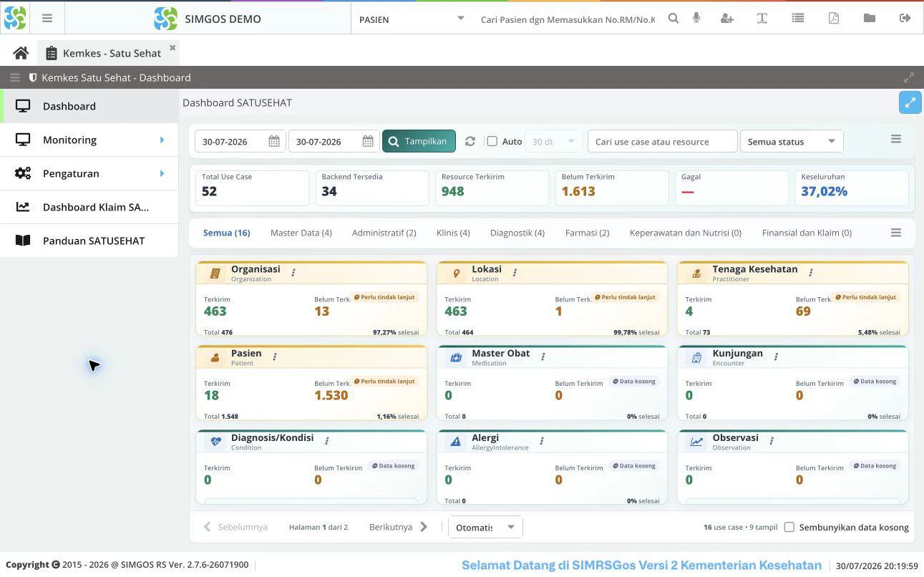Open Panduan SATUSEHAT in the sidebar
Screen dimensions: 924x577
click(x=89, y=241)
